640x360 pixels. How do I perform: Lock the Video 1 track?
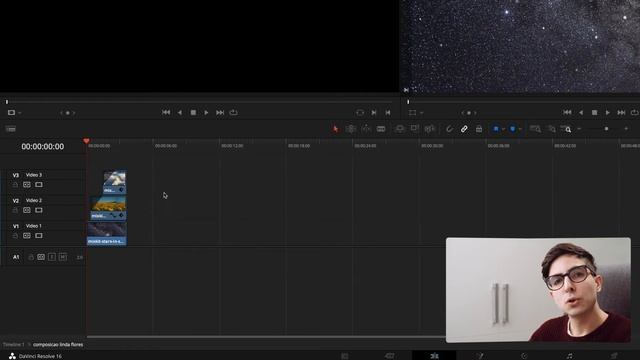15,236
